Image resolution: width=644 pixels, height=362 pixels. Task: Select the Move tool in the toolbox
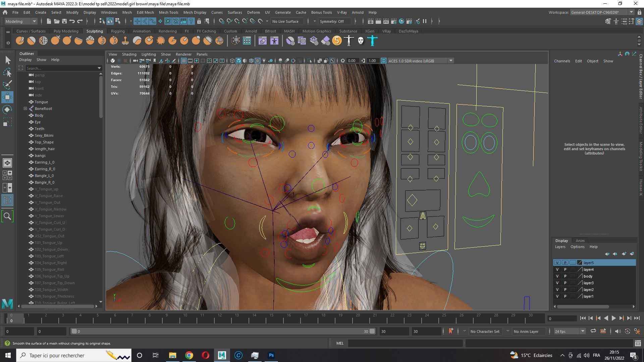7,97
